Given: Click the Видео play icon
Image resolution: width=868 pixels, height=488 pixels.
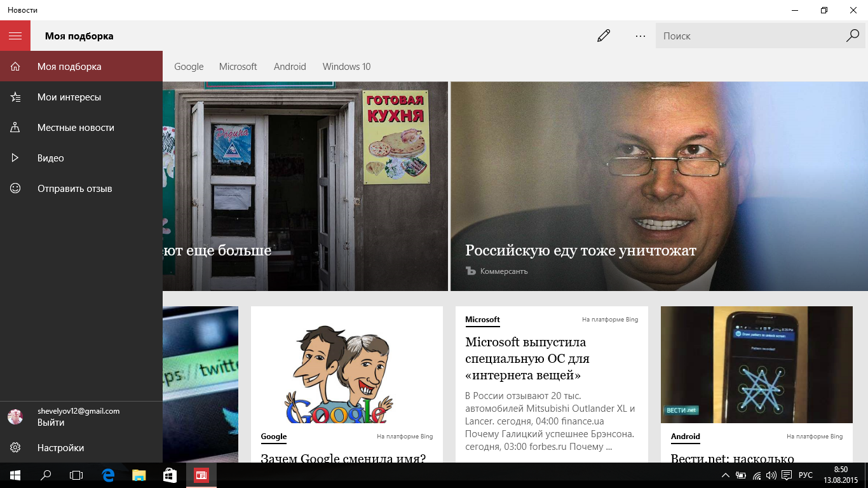Looking at the screenshot, I should point(15,158).
